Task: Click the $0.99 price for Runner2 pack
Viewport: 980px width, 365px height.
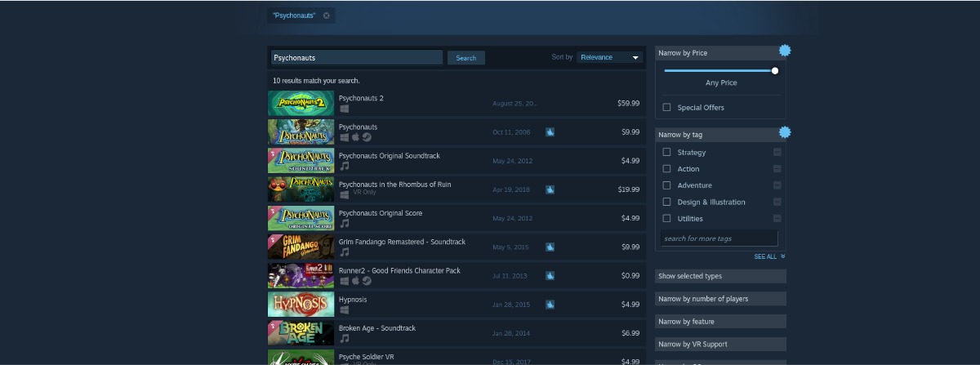Action: tap(630, 276)
